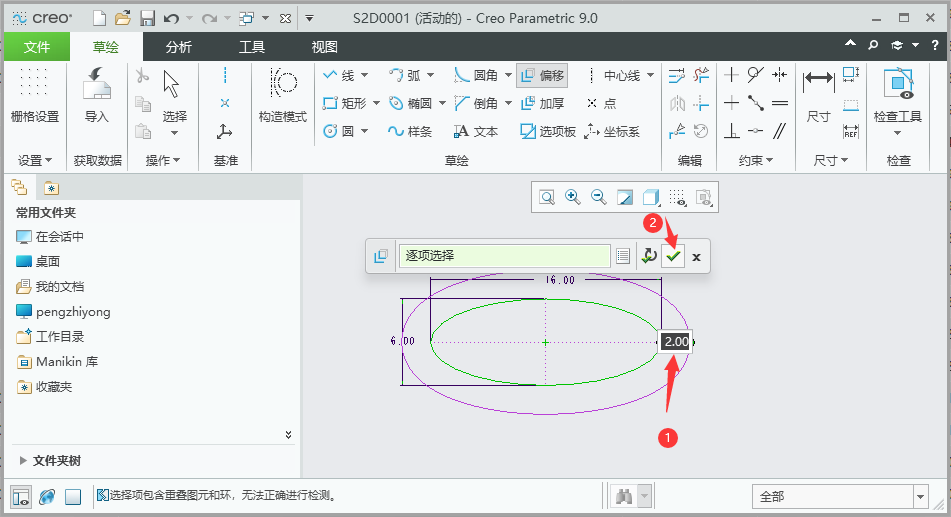Expand the Line (线) dropdown arrow
Image resolution: width=951 pixels, height=517 pixels.
365,75
